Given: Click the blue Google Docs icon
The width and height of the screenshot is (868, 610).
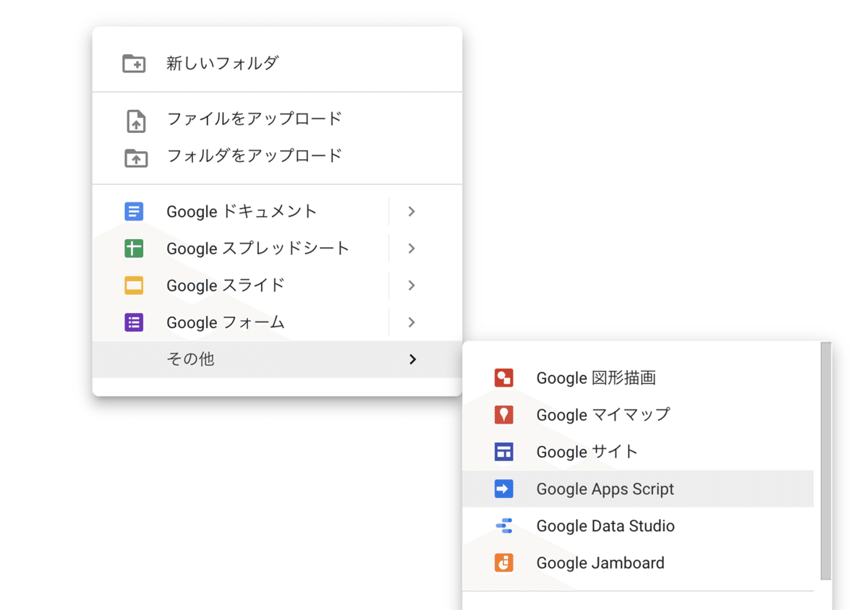Looking at the screenshot, I should point(134,212).
